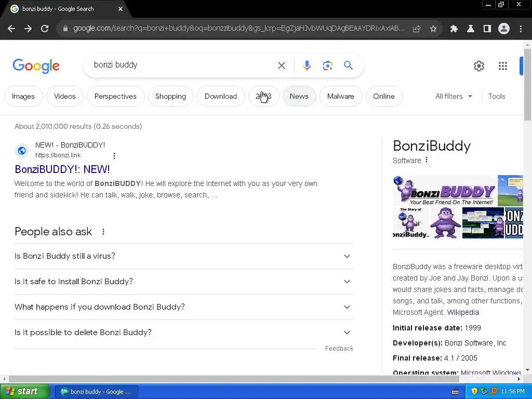Bookmark this page with the star icon
This screenshot has width=532, height=399.
click(433, 29)
